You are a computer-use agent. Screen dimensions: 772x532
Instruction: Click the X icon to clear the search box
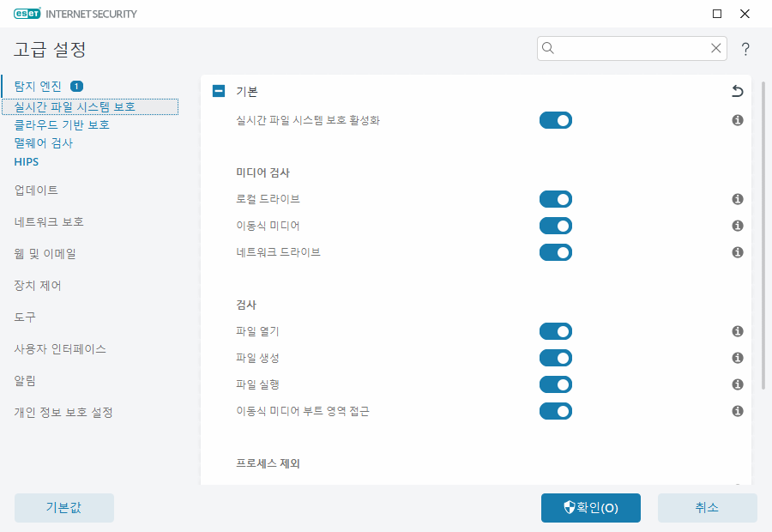pyautogui.click(x=716, y=48)
